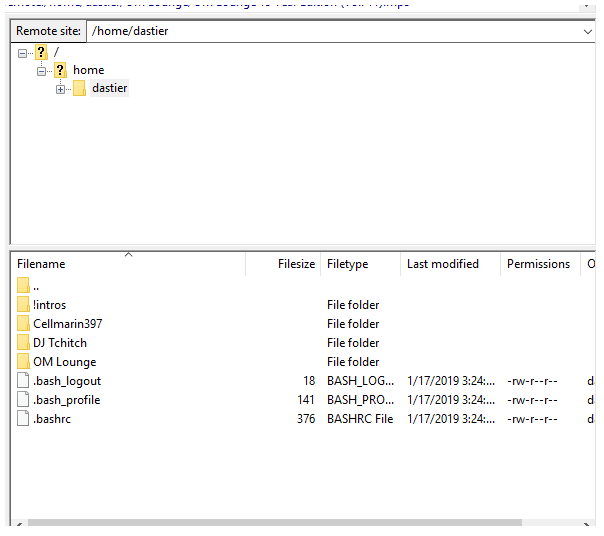The image size is (604, 536).
Task: Sort files by Filename column header
Action: click(41, 264)
